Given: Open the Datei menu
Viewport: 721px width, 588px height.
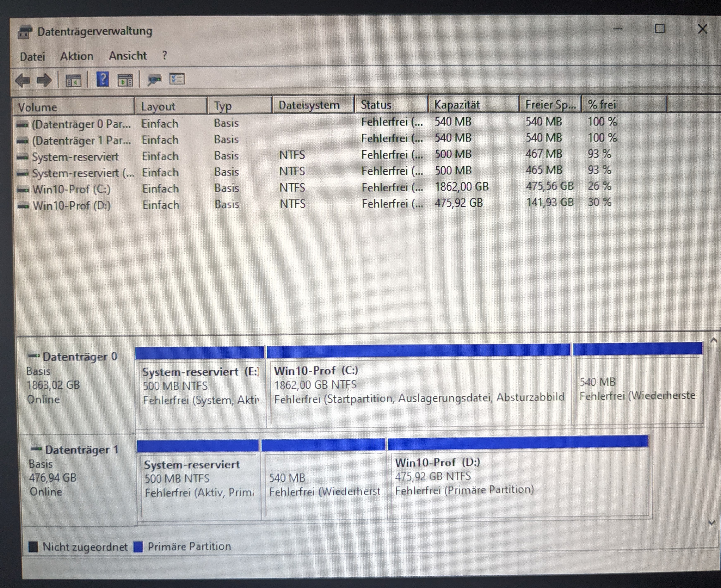Looking at the screenshot, I should click(x=32, y=57).
